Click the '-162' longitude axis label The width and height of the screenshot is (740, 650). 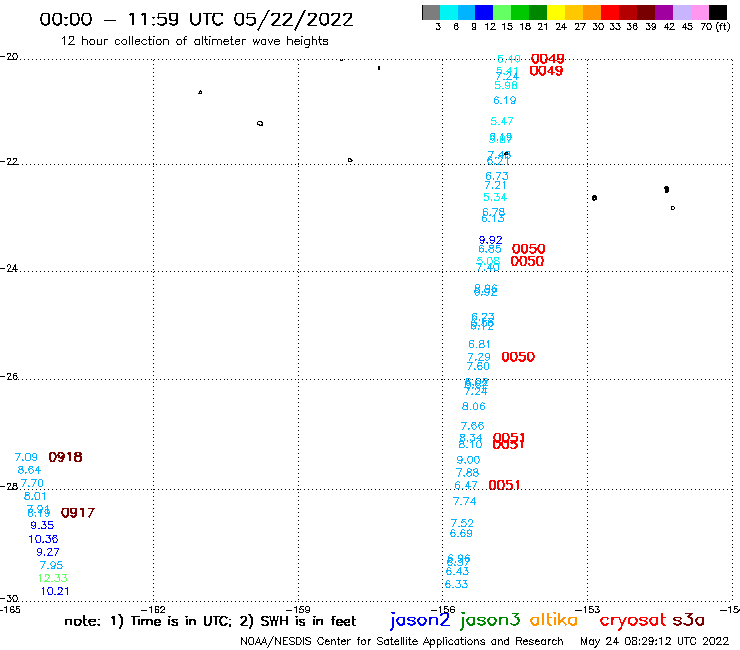click(154, 610)
